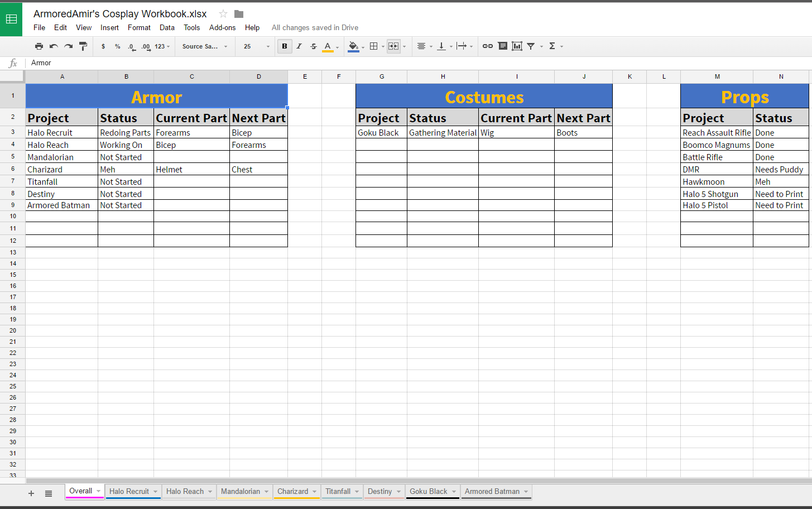Expand the filter views arrow

541,46
